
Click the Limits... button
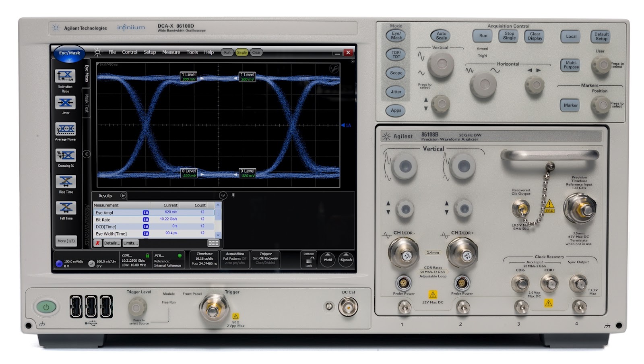[x=130, y=243]
